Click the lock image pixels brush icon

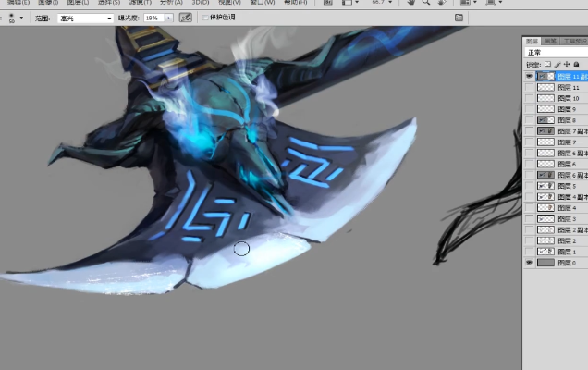[557, 65]
